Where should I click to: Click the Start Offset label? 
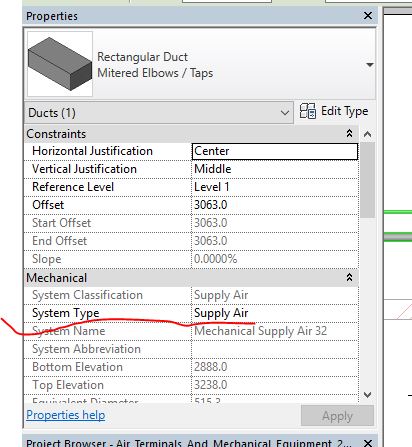[61, 223]
